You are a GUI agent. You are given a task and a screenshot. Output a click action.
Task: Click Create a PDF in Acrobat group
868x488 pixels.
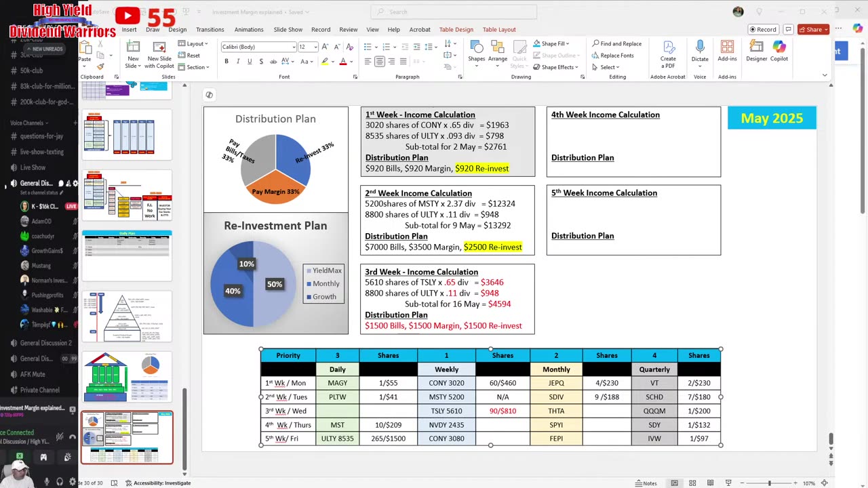[x=668, y=54]
